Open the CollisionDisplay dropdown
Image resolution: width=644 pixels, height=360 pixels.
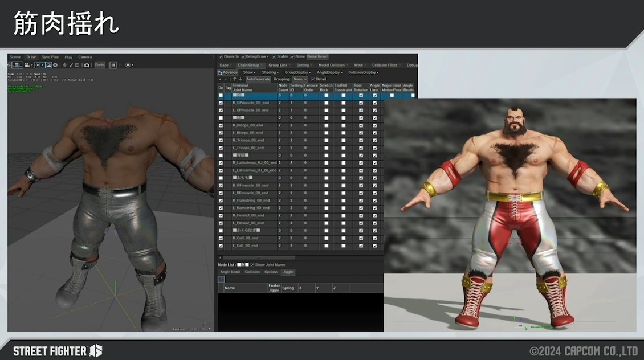[x=364, y=72]
